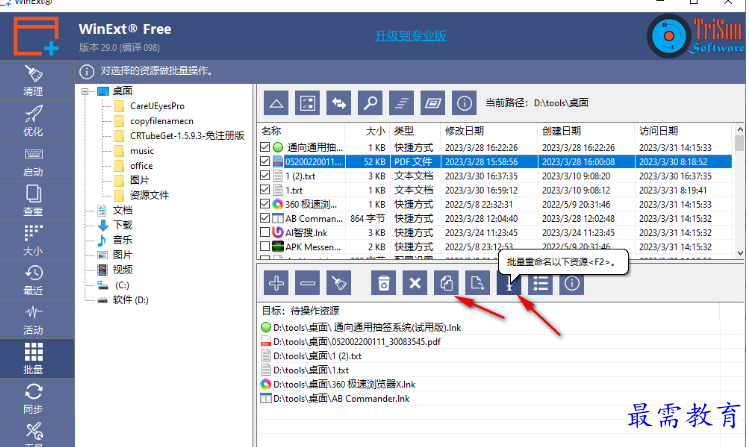Click the recycle bin delete icon

pos(383,283)
